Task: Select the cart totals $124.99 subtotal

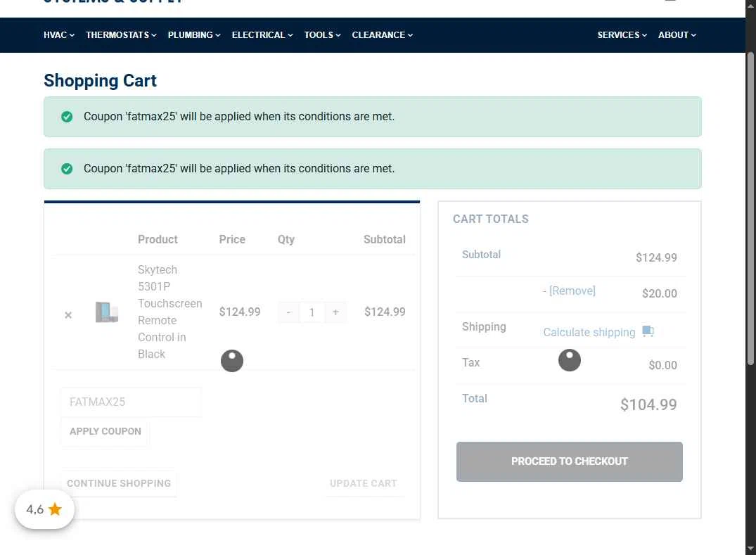Action: [x=656, y=257]
